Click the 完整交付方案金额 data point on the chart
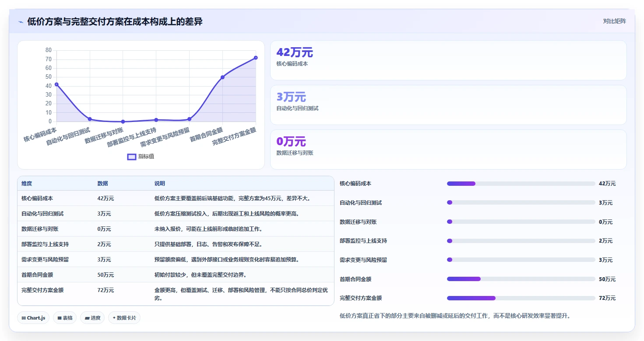 tap(256, 58)
